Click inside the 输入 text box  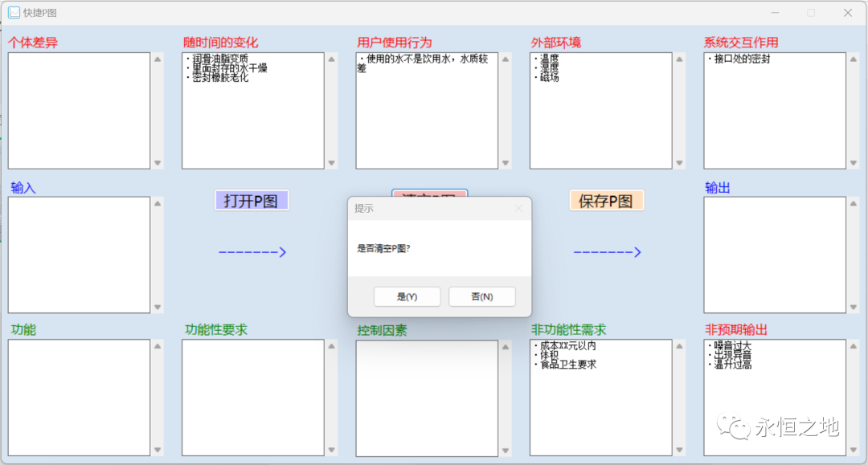pyautogui.click(x=79, y=255)
